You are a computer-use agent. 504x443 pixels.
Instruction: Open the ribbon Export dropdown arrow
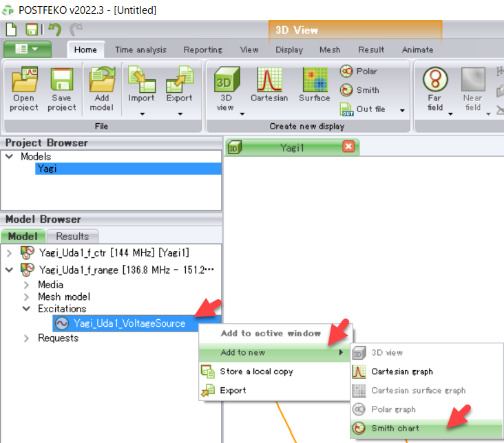click(180, 114)
